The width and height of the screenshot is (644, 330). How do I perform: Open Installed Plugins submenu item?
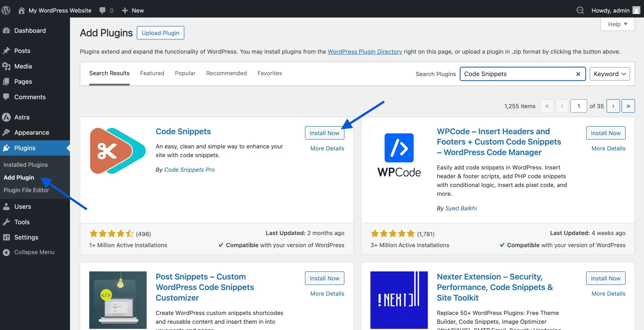tap(26, 165)
